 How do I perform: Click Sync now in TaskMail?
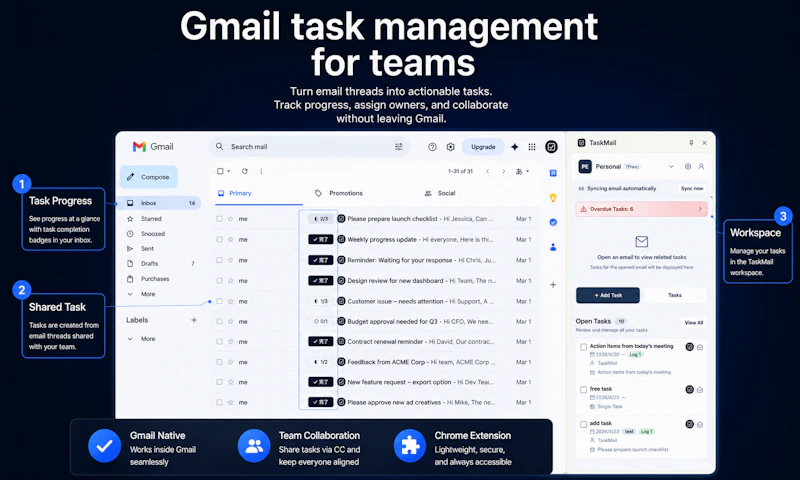692,189
